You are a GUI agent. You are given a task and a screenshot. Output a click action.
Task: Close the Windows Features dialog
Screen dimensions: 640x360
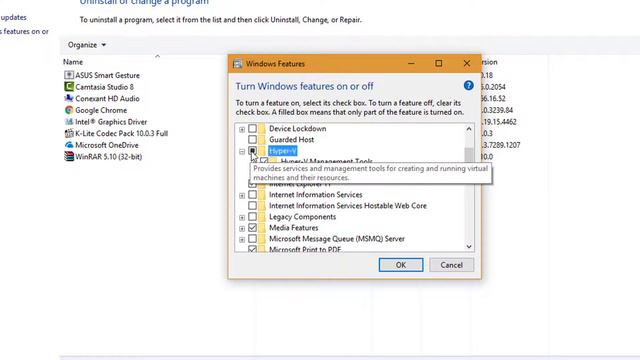[467, 63]
